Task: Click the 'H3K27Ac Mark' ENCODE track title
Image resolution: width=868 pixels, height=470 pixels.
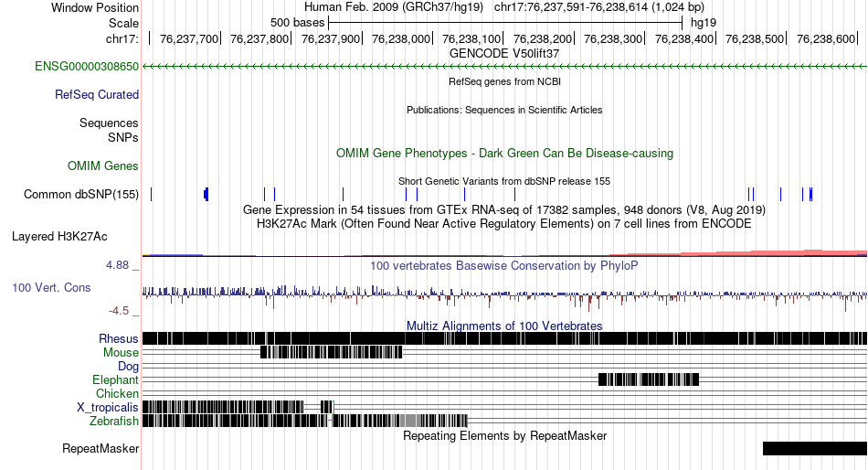Action: pyautogui.click(x=504, y=224)
